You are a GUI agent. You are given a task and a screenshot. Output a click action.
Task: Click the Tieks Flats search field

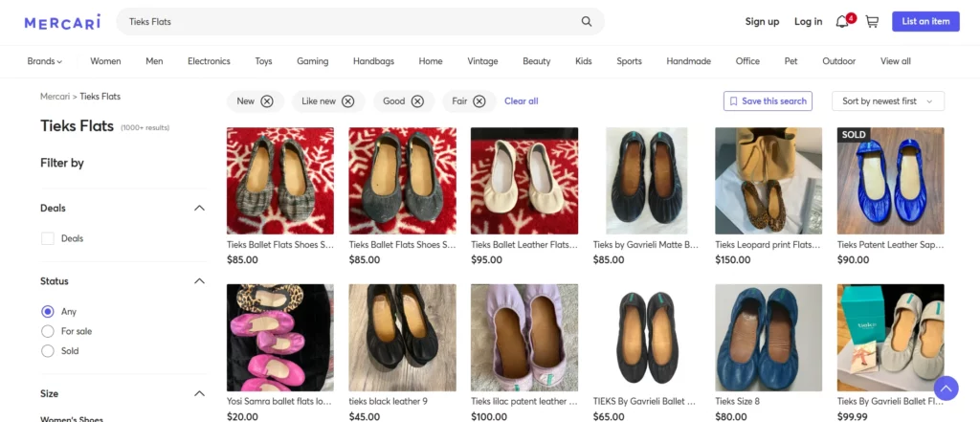pos(360,21)
